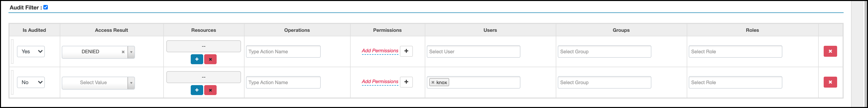Image resolution: width=868 pixels, height=108 pixels.
Task: Toggle the Audit Filter checkbox
Action: (46, 7)
